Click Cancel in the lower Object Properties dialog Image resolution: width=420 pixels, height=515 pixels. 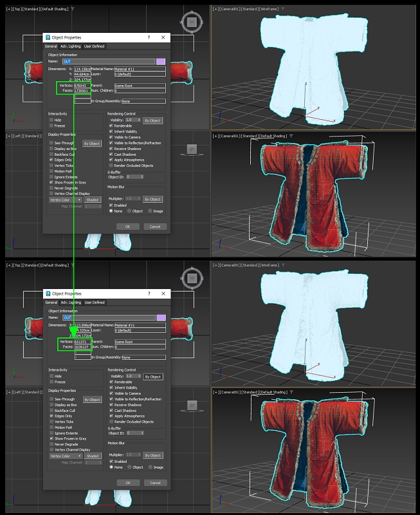pyautogui.click(x=155, y=483)
